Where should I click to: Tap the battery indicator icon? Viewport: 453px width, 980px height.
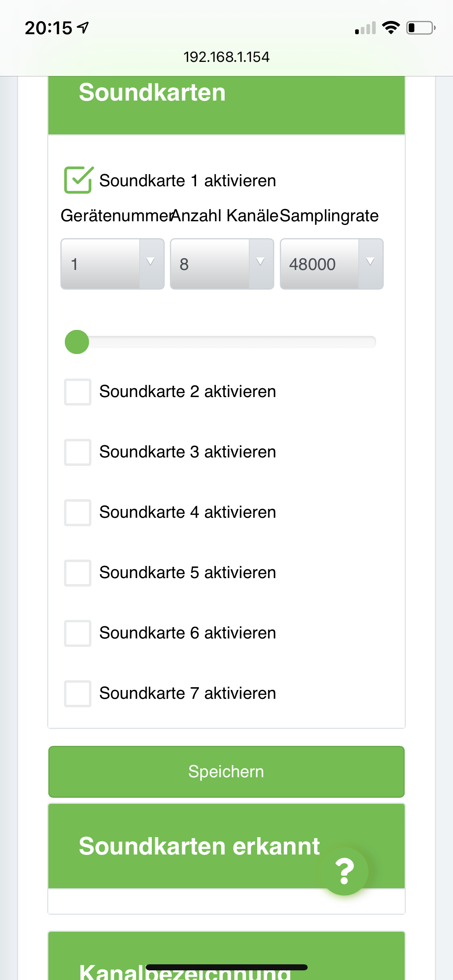[420, 27]
